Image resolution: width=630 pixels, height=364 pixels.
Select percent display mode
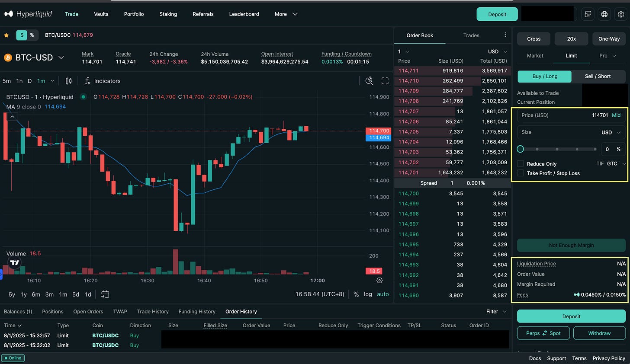pos(32,35)
